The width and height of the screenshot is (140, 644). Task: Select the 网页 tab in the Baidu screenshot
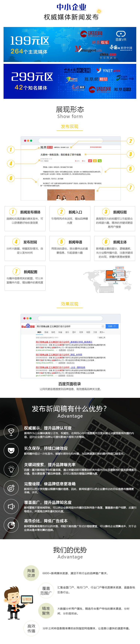(39, 332)
